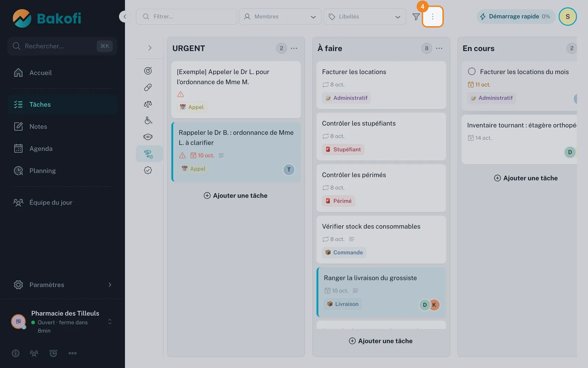Open the Libellés dropdown
The height and width of the screenshot is (368, 588).
tap(365, 17)
